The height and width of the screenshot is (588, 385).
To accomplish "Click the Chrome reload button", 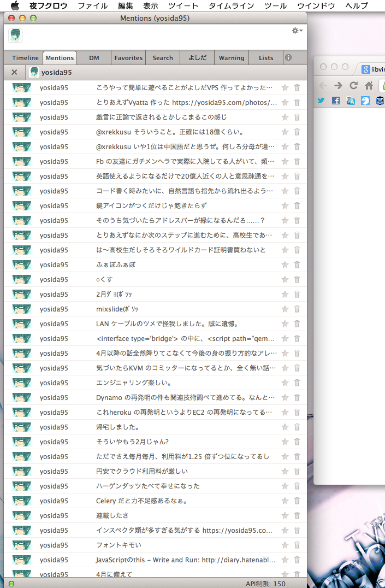I will [x=354, y=85].
